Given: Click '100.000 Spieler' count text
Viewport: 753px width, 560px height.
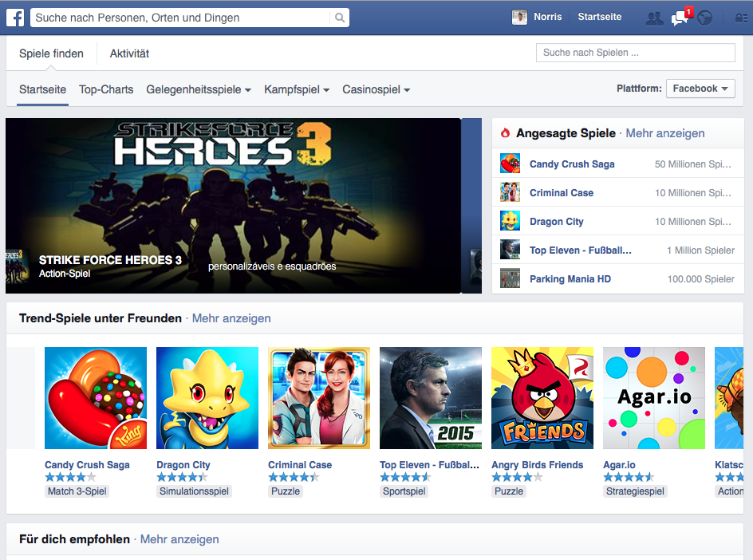Looking at the screenshot, I should tap(700, 279).
